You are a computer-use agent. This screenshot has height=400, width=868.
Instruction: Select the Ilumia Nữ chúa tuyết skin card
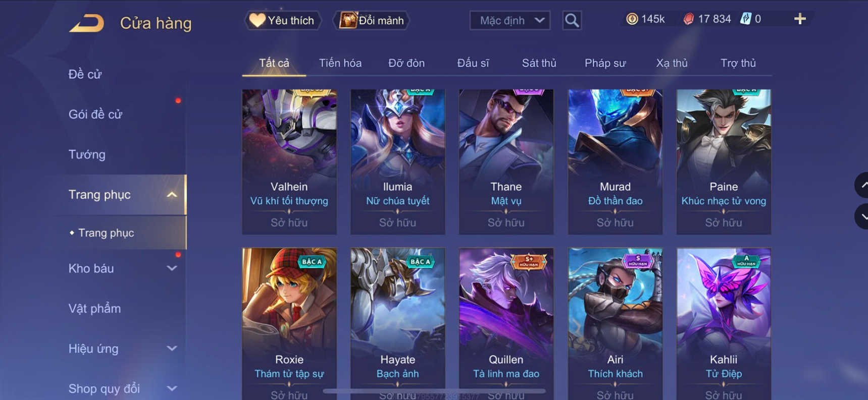[x=397, y=161]
